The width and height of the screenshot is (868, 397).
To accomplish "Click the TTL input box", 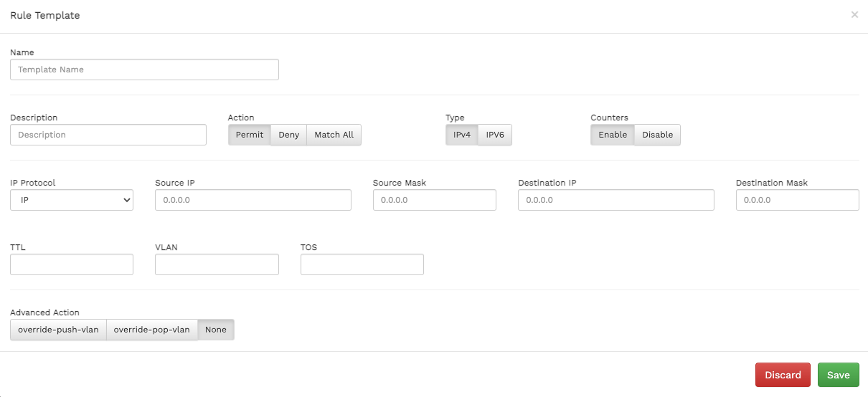I will point(72,264).
